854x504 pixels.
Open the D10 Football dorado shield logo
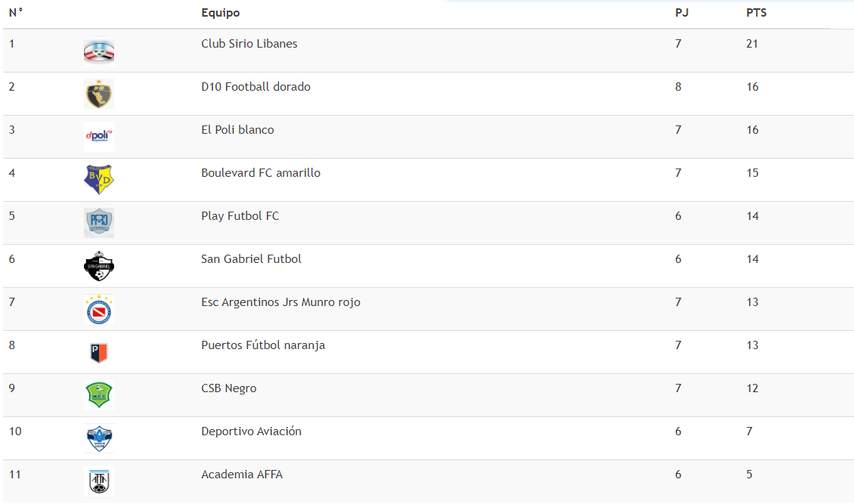pos(99,94)
